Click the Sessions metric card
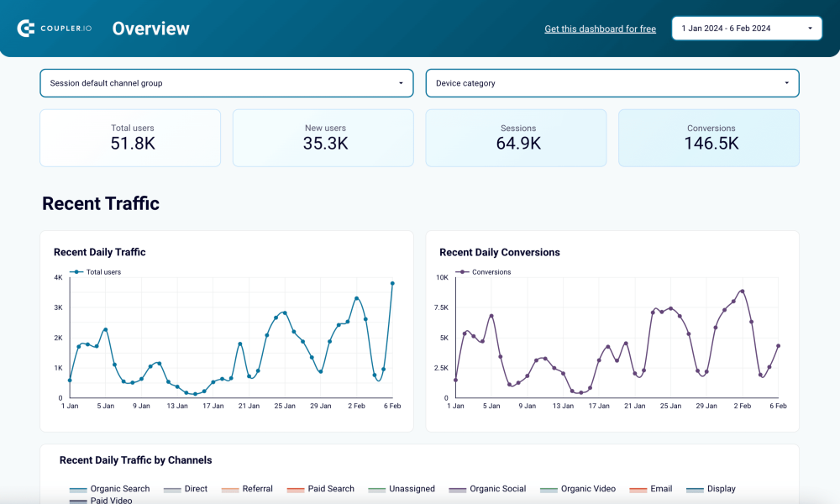This screenshot has height=504, width=840. (516, 138)
